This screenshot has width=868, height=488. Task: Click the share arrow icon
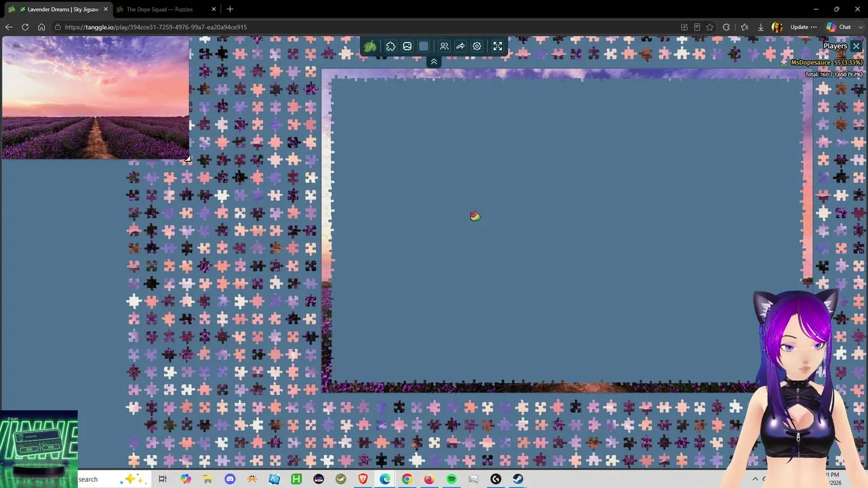click(x=460, y=46)
